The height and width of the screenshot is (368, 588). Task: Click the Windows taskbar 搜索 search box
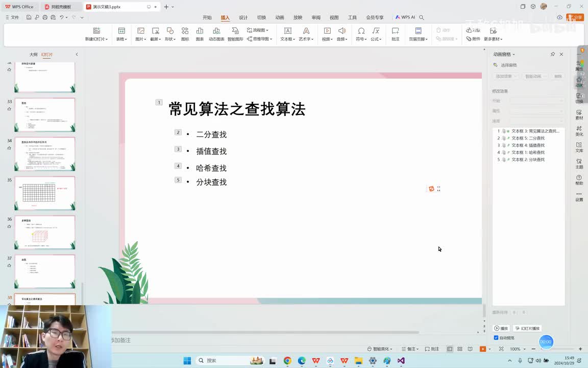click(x=230, y=360)
